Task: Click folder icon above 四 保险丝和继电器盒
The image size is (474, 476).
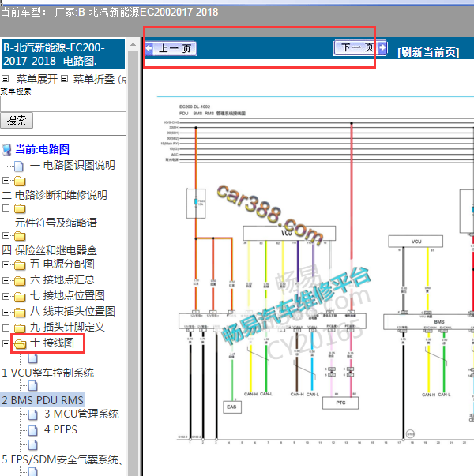Action: (x=20, y=236)
